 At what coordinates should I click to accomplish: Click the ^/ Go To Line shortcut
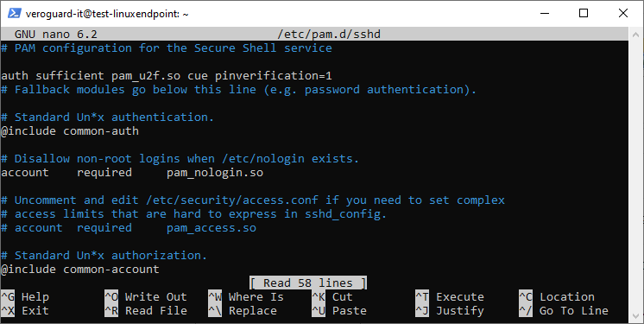(564, 311)
